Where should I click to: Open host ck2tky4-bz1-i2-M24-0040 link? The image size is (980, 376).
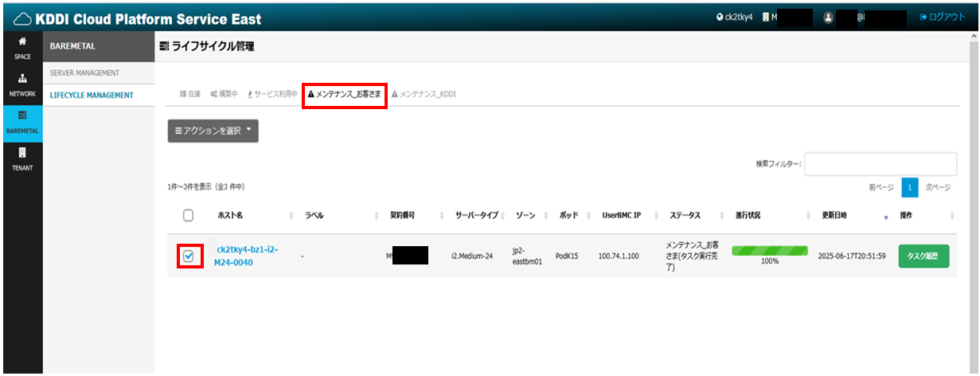[x=246, y=256]
